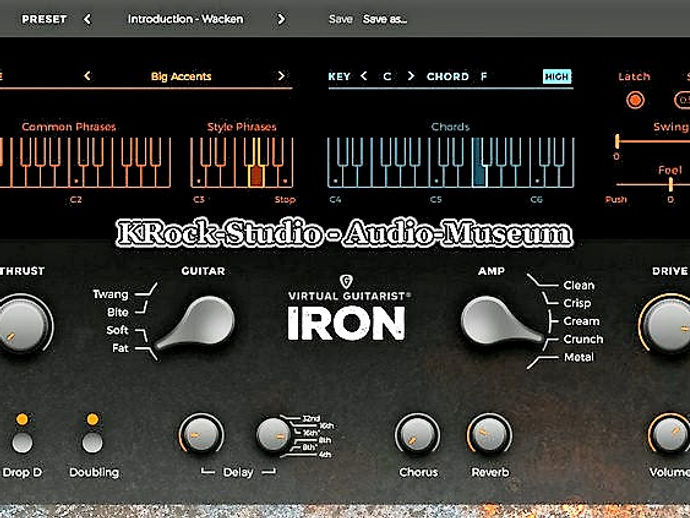Toggle the Latch button
The height and width of the screenshot is (518, 690).
point(635,100)
